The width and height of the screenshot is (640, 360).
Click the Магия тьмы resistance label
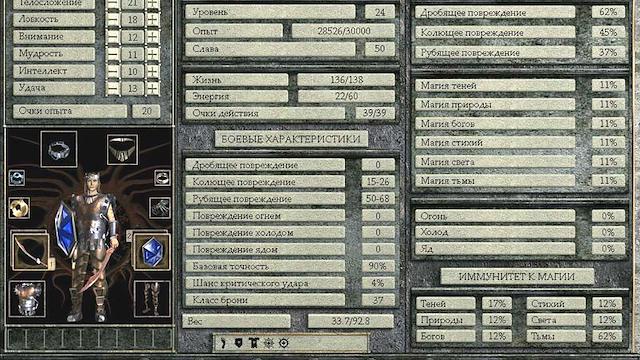[495, 180]
